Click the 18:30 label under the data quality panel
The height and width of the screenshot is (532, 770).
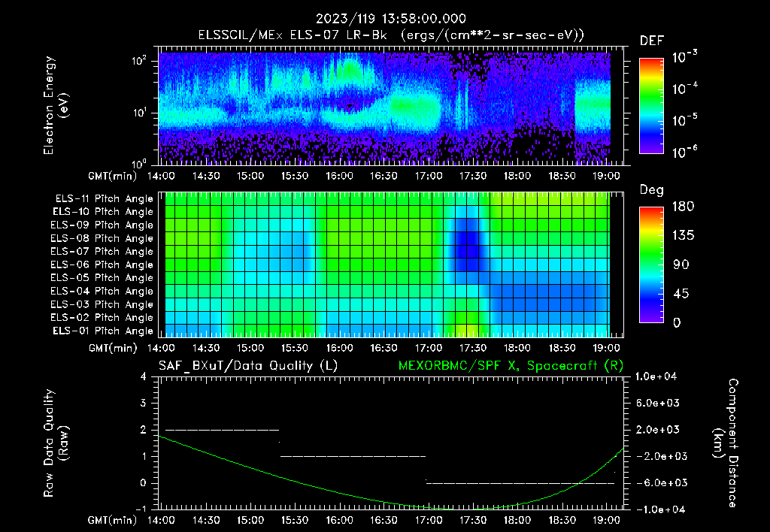pos(562,520)
